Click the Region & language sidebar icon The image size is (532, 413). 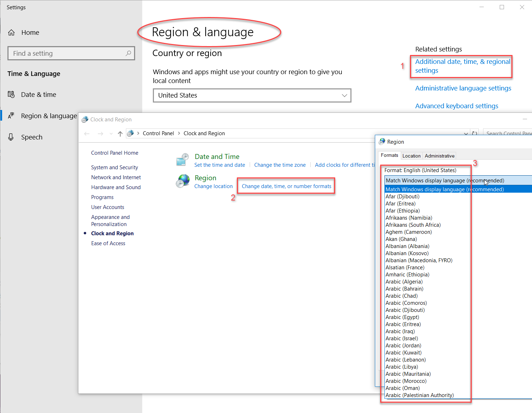click(11, 116)
